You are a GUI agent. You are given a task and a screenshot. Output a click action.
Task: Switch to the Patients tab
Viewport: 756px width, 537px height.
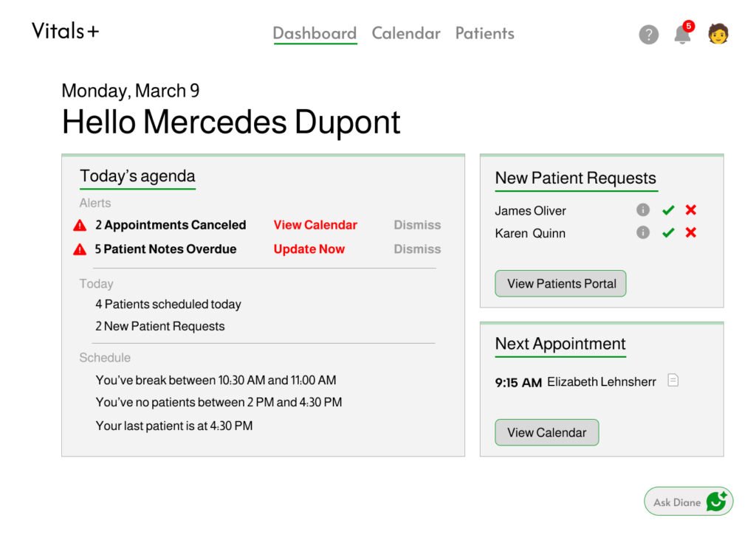[x=484, y=33]
